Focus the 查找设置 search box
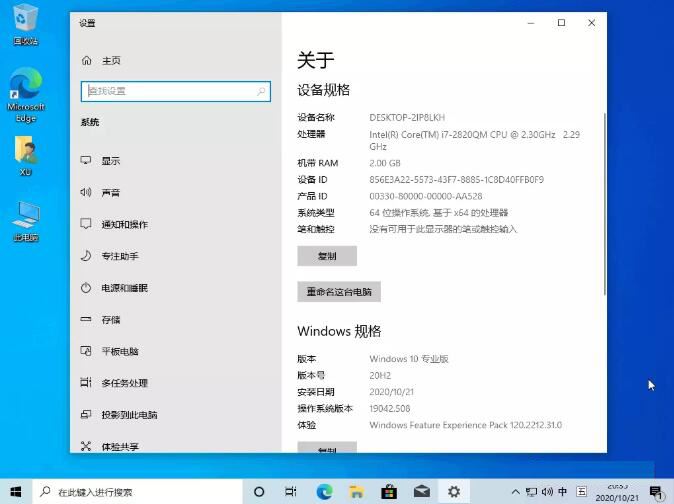Screen dimensions: 674x504 (x=175, y=91)
